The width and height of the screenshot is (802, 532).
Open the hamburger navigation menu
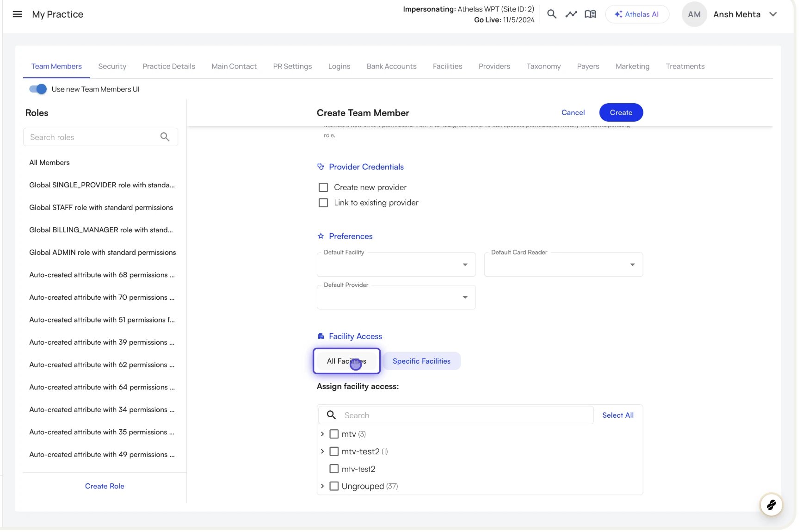click(17, 14)
